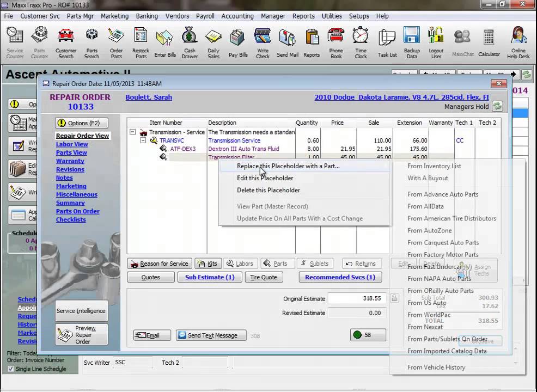The width and height of the screenshot is (537, 392).
Task: Click the green 58 indicator button
Action: 368,335
